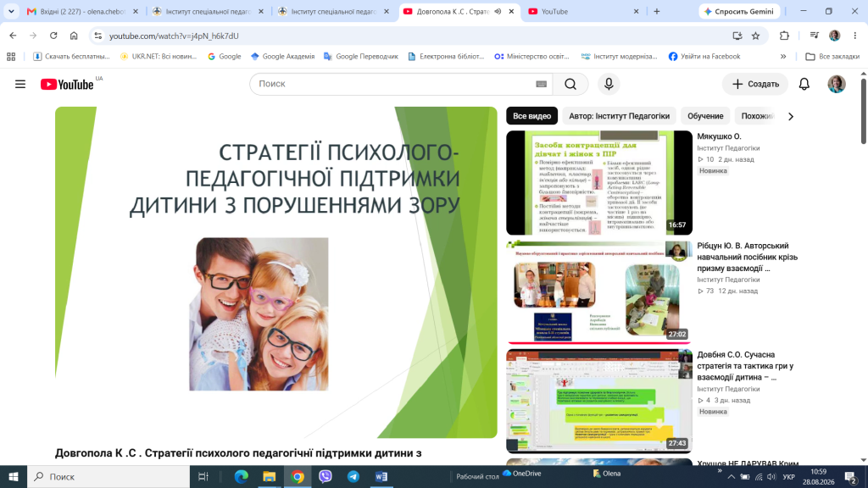Select the Все видео filter chip
868x488 pixels.
[x=531, y=116]
